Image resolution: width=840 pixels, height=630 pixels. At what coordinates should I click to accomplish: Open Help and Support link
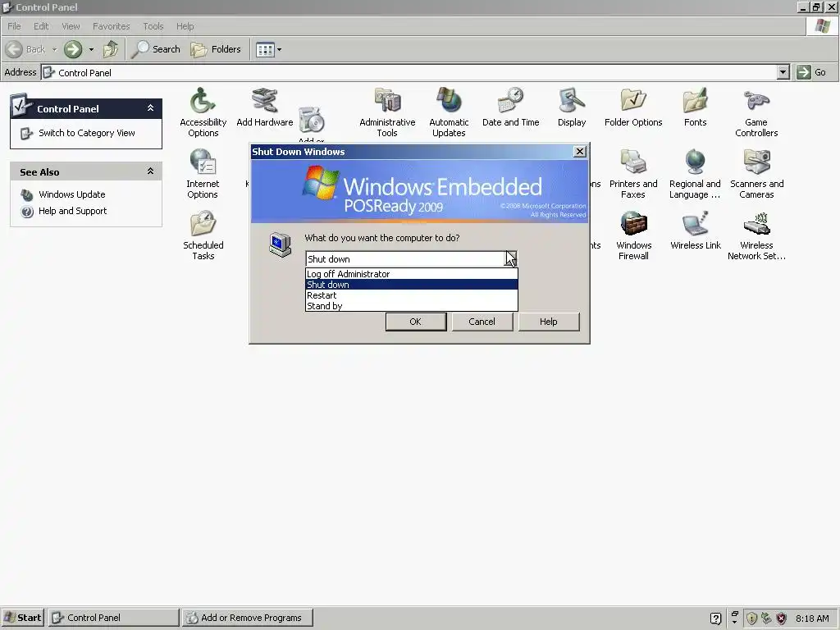pyautogui.click(x=72, y=211)
